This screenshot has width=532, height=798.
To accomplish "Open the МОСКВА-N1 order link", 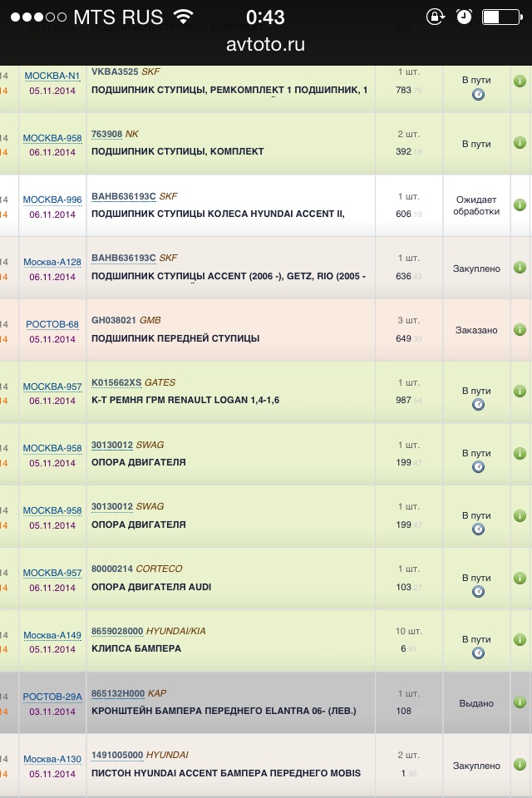I will point(52,76).
